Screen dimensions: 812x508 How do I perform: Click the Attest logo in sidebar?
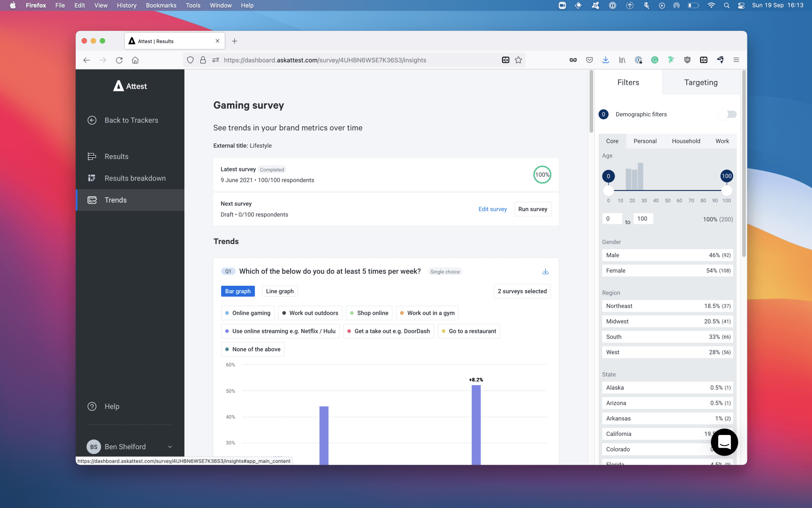pos(130,86)
